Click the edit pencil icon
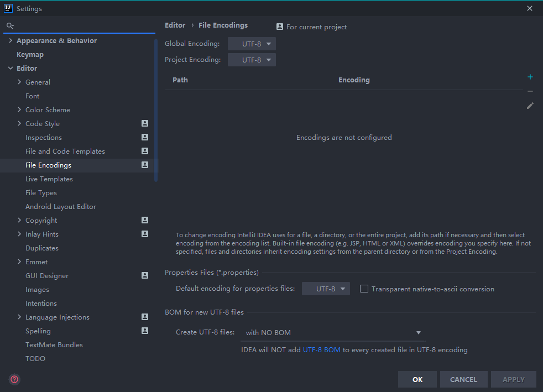 pos(530,106)
